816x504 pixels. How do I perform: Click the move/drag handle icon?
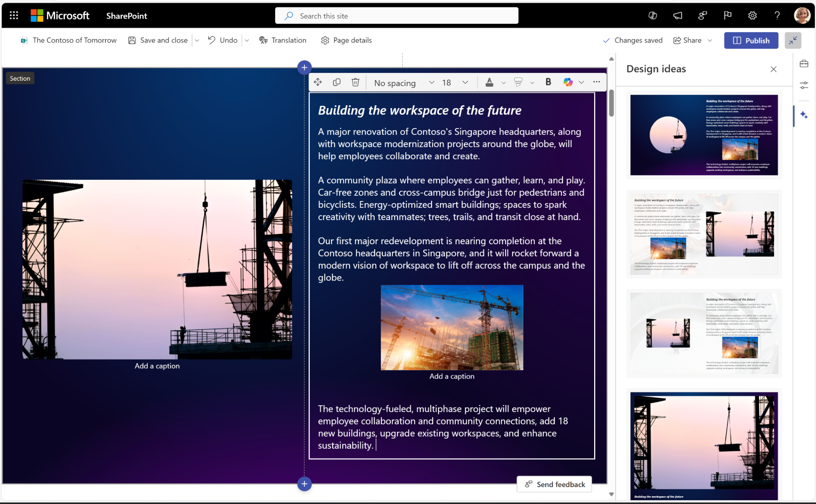click(318, 82)
